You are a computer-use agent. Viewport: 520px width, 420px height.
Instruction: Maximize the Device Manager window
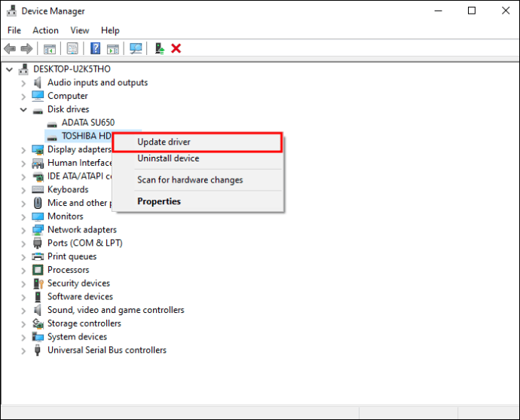pos(472,11)
